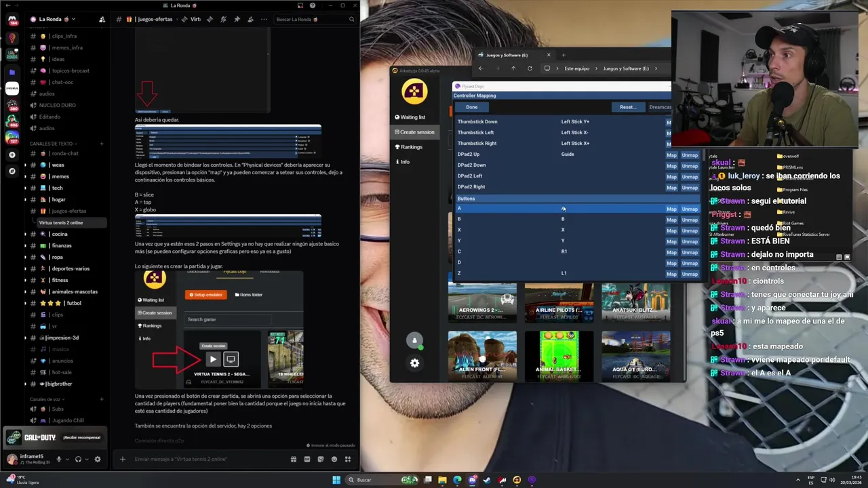Open the emoji picker in message box
Viewport: 868px width, 488px height.
(334, 460)
